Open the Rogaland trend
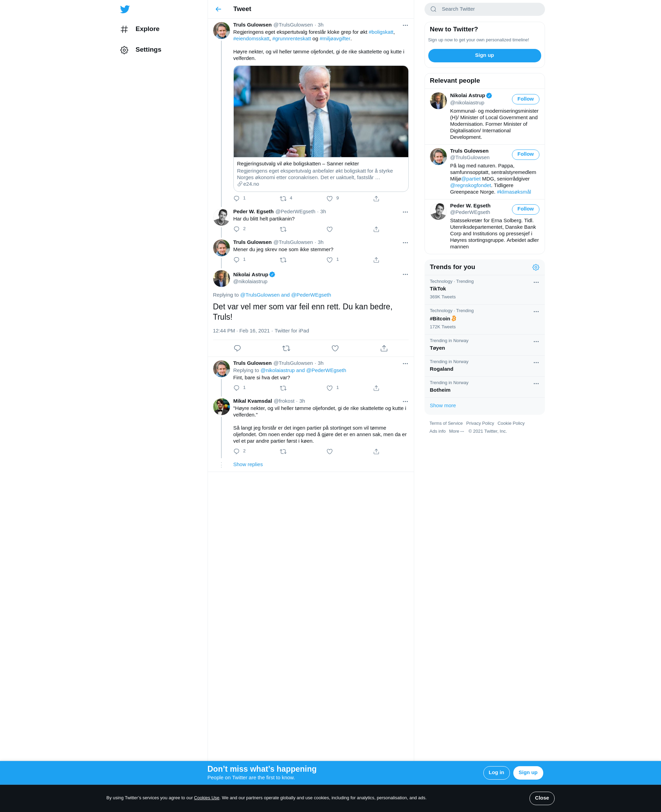The image size is (661, 812). point(484,366)
